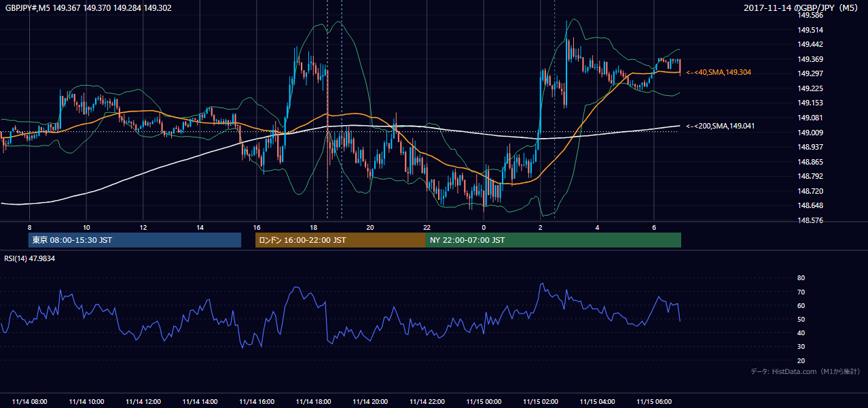Open the データ: HistData.com source credit
This screenshot has height=408, width=868.
(806, 371)
